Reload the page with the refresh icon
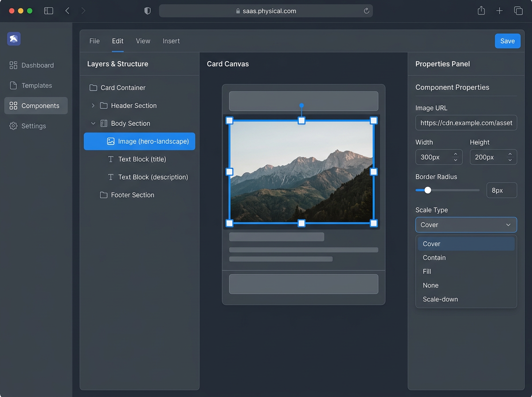 click(x=367, y=11)
